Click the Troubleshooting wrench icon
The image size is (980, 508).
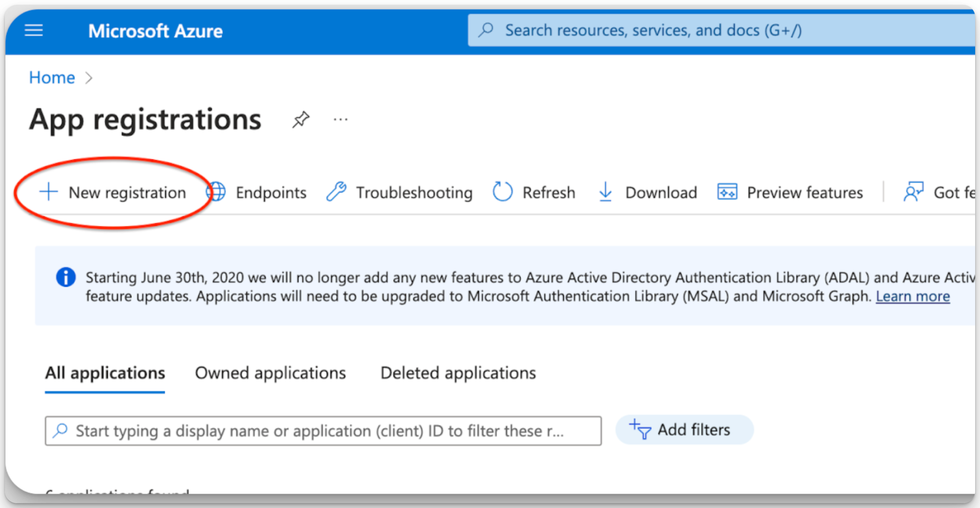pos(336,192)
